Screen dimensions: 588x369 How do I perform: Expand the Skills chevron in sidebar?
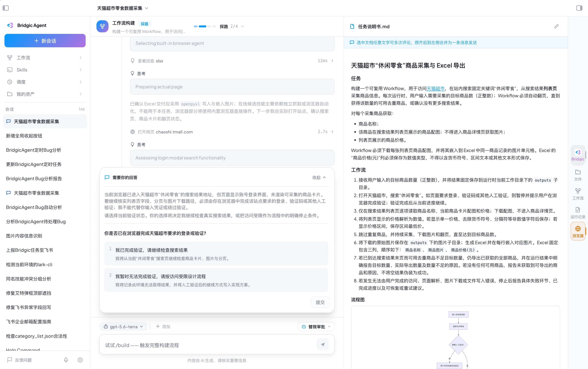81,70
